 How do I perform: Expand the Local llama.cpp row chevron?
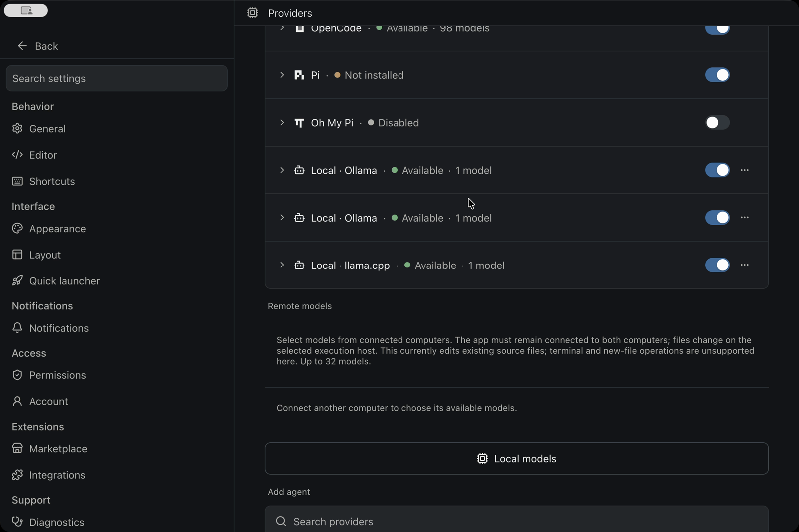(282, 265)
